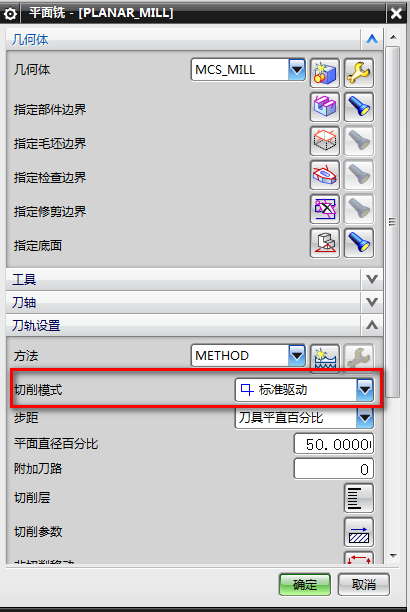Open the MCS_MILL geometry dropdown

click(297, 69)
